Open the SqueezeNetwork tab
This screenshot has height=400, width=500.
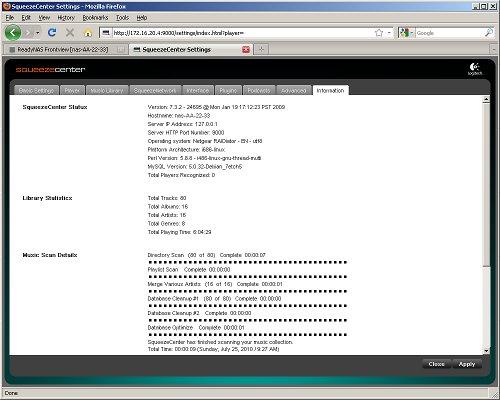click(x=155, y=90)
